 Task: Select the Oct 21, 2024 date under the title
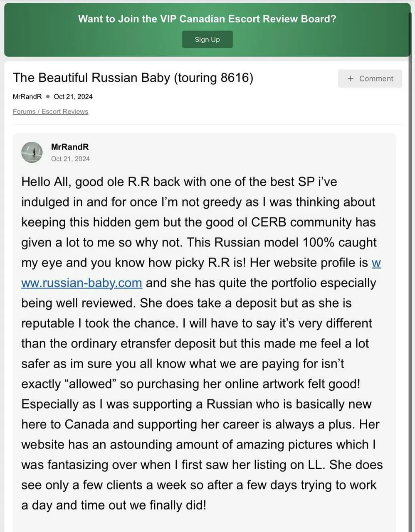click(x=73, y=96)
